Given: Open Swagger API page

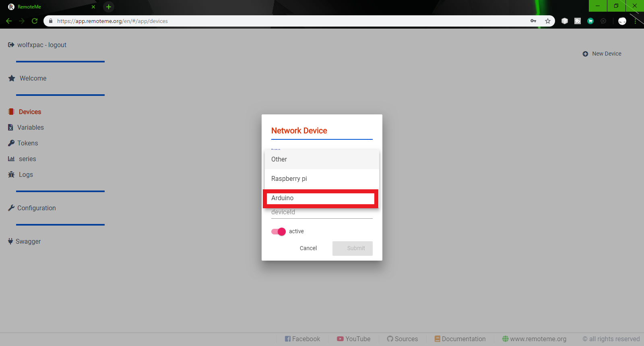Looking at the screenshot, I should [28, 242].
